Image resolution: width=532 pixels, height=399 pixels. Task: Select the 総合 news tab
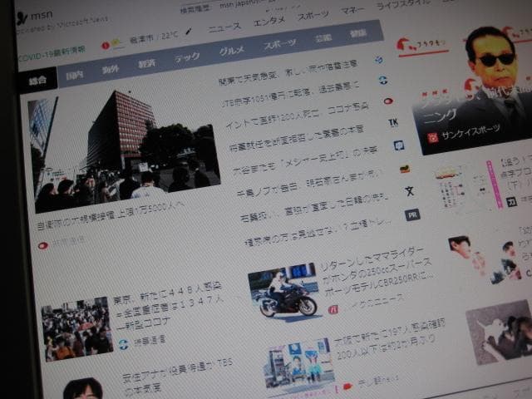pyautogui.click(x=37, y=81)
